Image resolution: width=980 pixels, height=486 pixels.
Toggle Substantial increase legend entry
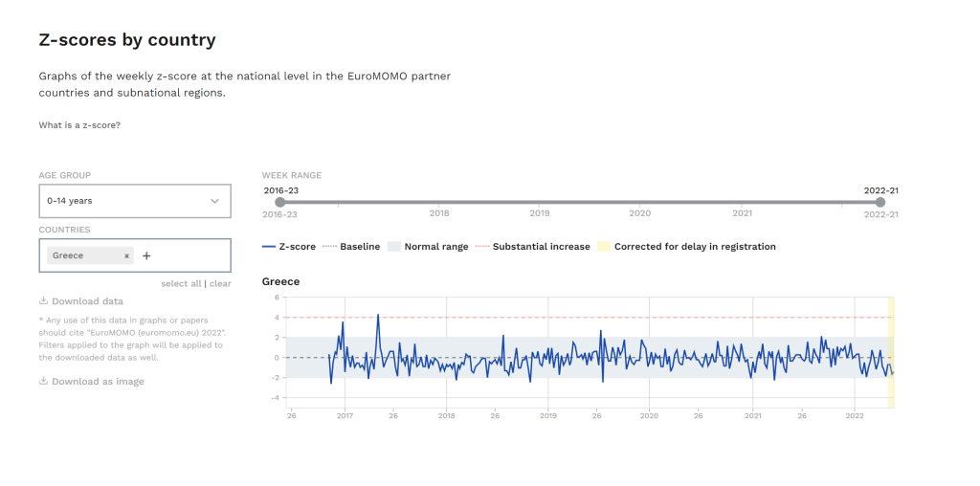(532, 247)
